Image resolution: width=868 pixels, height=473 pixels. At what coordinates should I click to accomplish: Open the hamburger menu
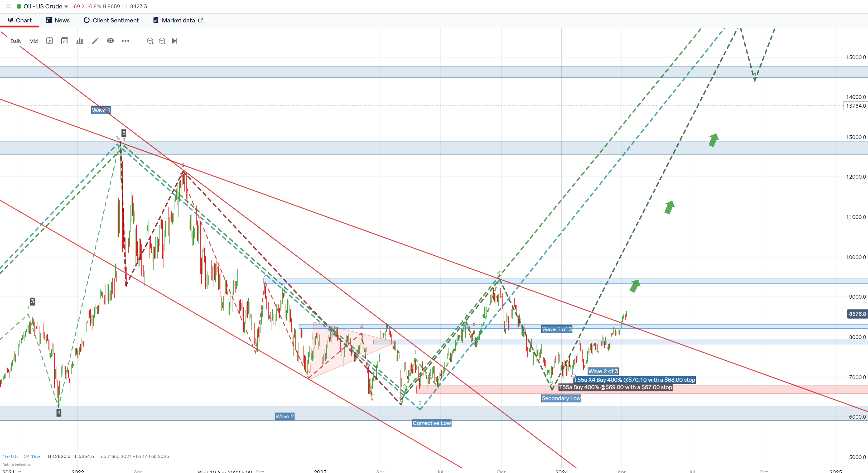[9, 6]
